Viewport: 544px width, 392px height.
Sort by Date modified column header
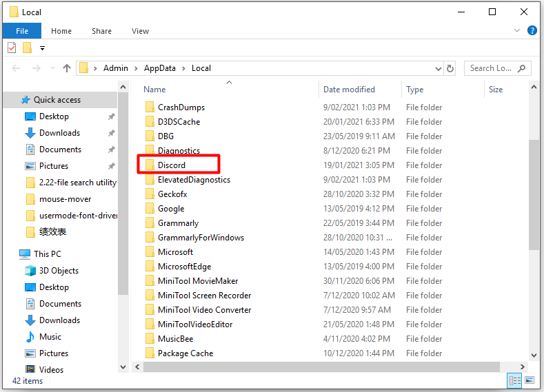(350, 90)
